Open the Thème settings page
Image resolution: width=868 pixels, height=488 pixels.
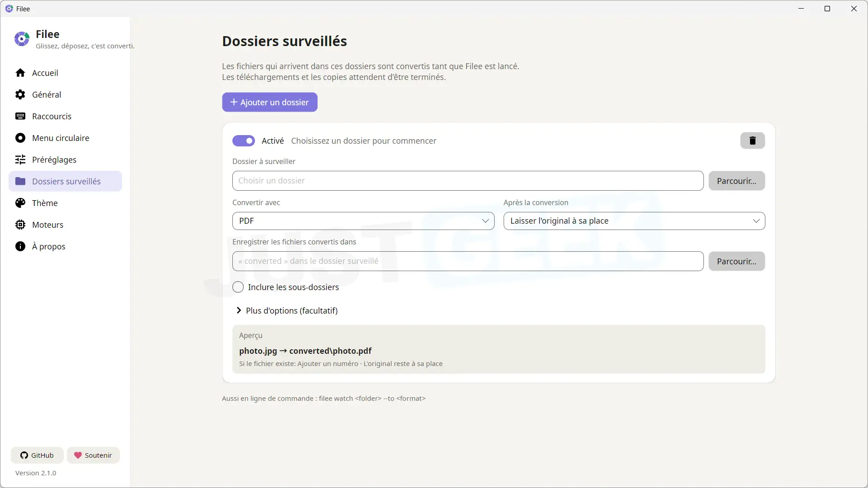pyautogui.click(x=65, y=203)
